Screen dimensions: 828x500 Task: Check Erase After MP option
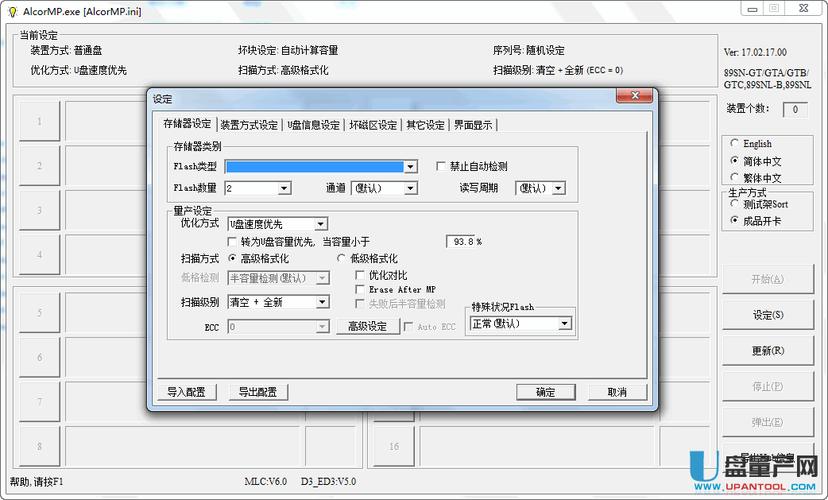tap(360, 289)
